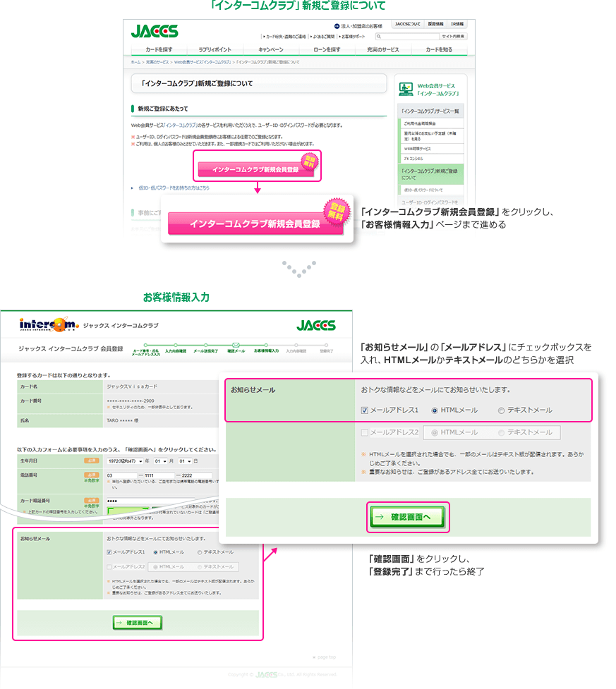Select the small-form テキストメール radio for メールアドレス1

200,552
